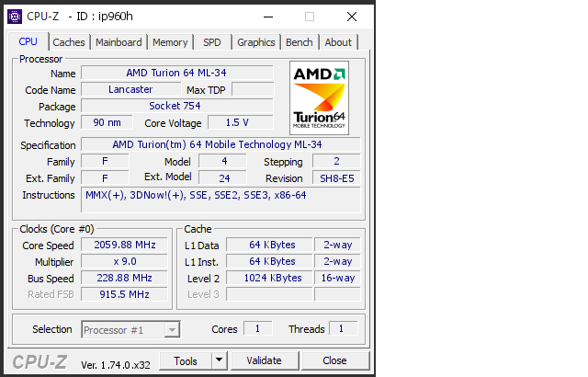This screenshot has height=377, width=588.
Task: Click the Specification text field
Action: click(220, 144)
